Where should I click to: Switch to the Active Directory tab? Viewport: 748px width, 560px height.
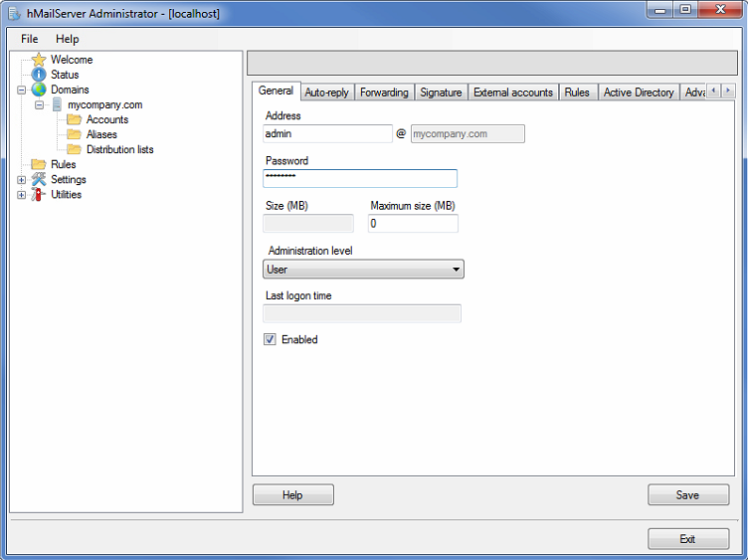tap(639, 93)
